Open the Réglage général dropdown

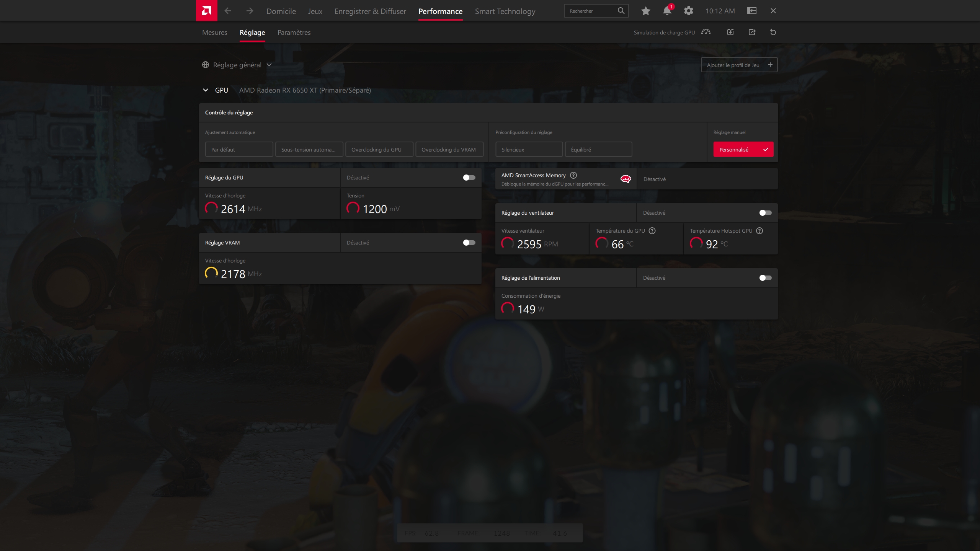click(x=237, y=65)
